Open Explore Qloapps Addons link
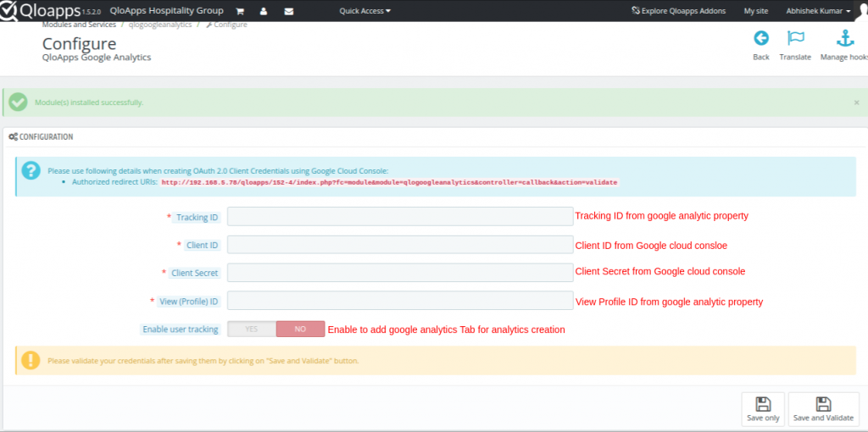 tap(679, 11)
